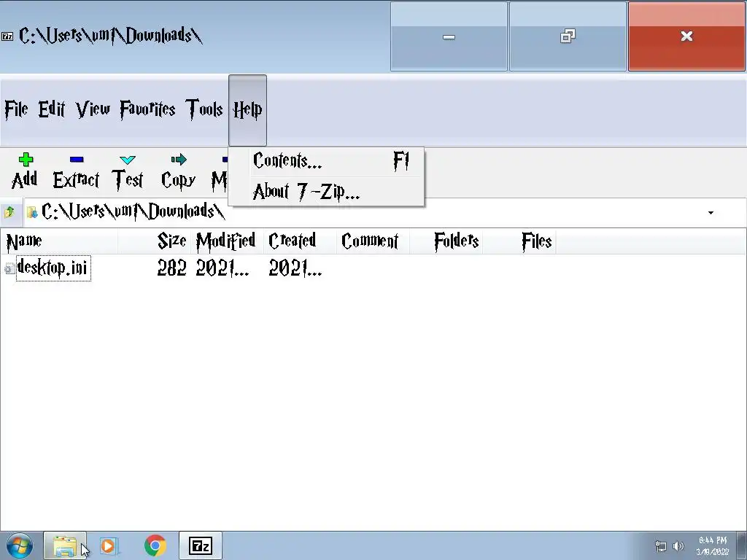Minimize the 7-Zip window

[x=449, y=36]
